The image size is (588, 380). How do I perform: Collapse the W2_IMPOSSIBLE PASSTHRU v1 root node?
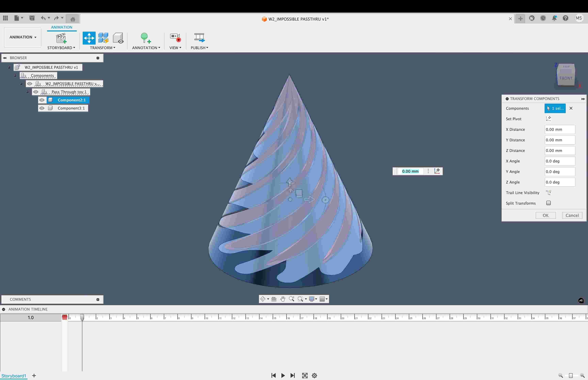pos(9,67)
